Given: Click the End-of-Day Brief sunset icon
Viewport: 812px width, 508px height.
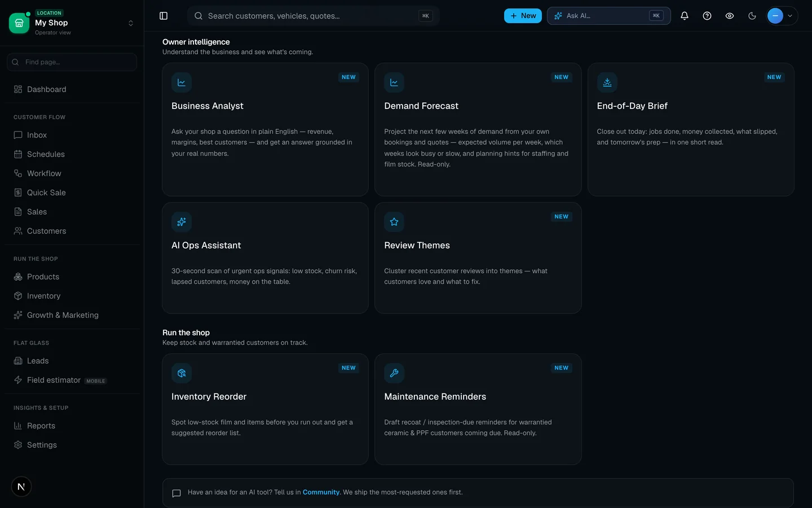Looking at the screenshot, I should click(607, 82).
